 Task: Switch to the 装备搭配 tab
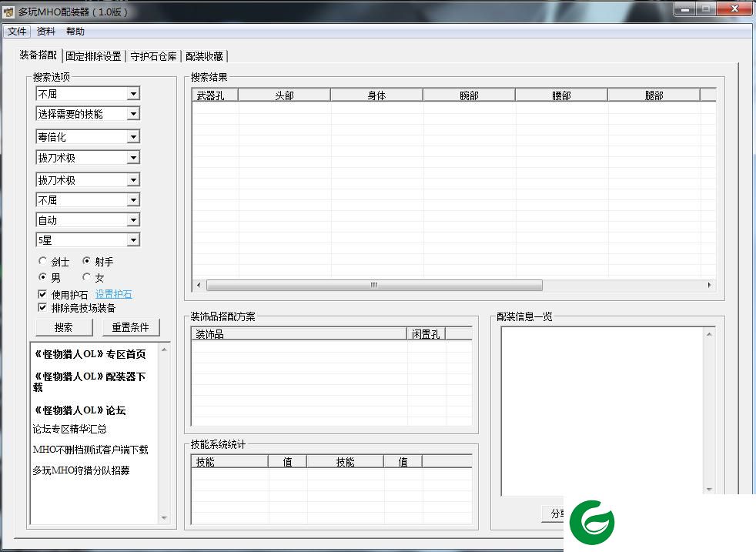click(38, 55)
